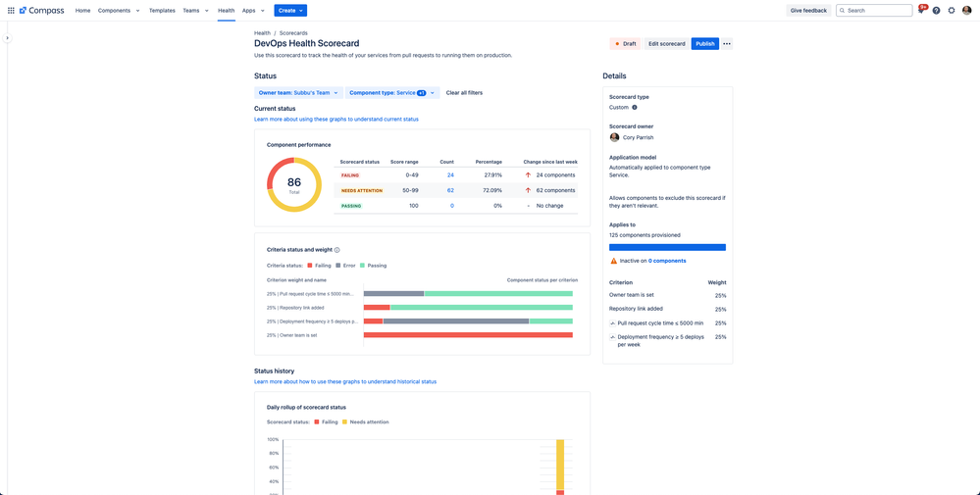Open the notifications bell icon
Screen dimensions: 980x495
(921, 11)
